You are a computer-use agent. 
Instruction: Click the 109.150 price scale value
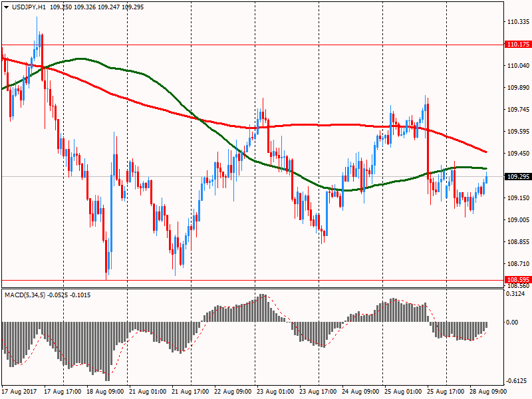[x=518, y=198]
